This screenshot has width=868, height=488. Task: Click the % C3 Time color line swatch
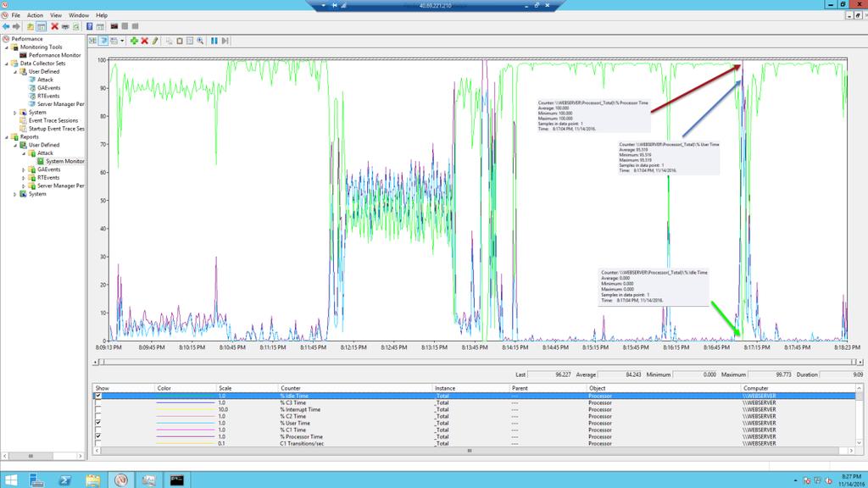(185, 402)
